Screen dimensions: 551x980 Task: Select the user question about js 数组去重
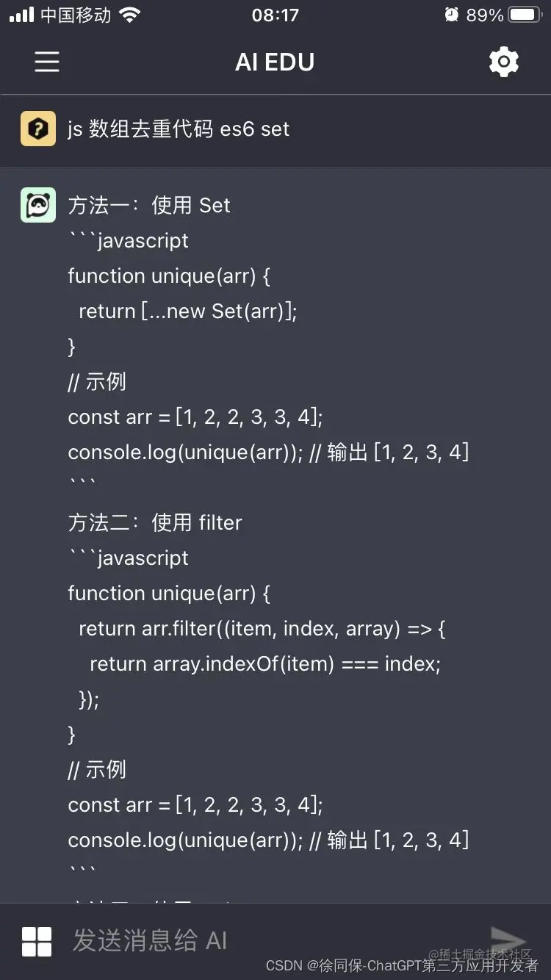coord(179,129)
